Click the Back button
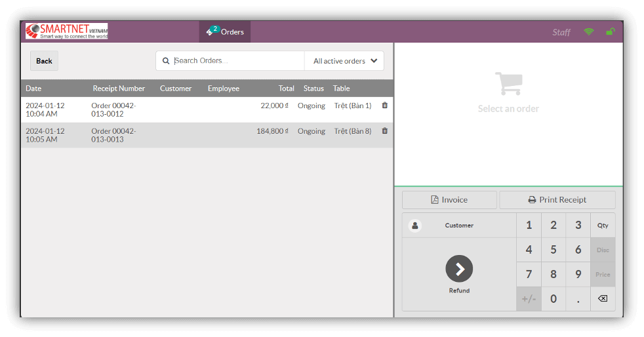The width and height of the screenshot is (644, 337). coord(44,61)
